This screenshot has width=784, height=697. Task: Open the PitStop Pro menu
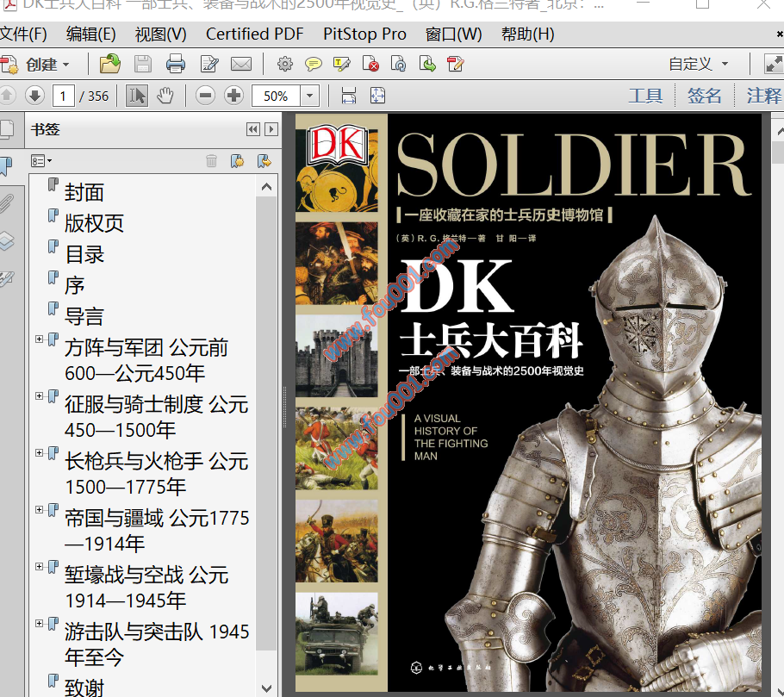tap(364, 34)
